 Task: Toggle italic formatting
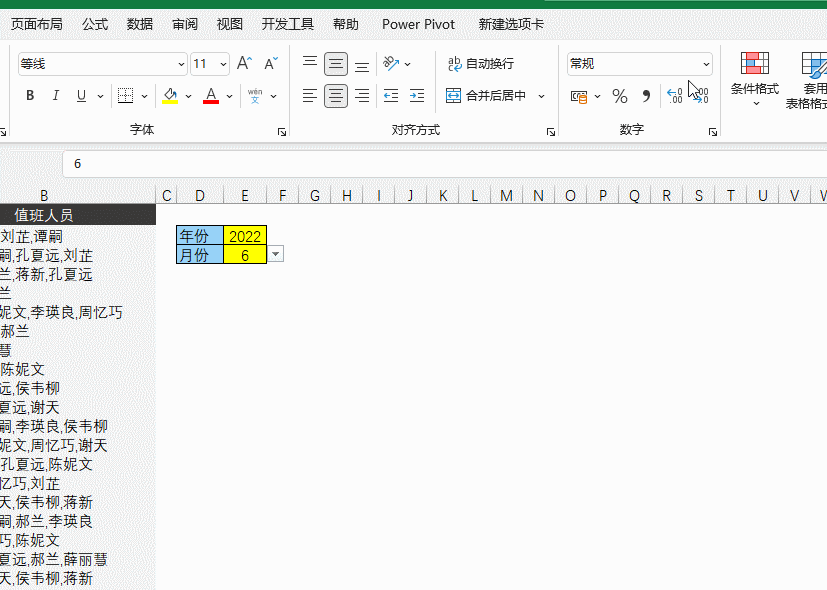(55, 95)
